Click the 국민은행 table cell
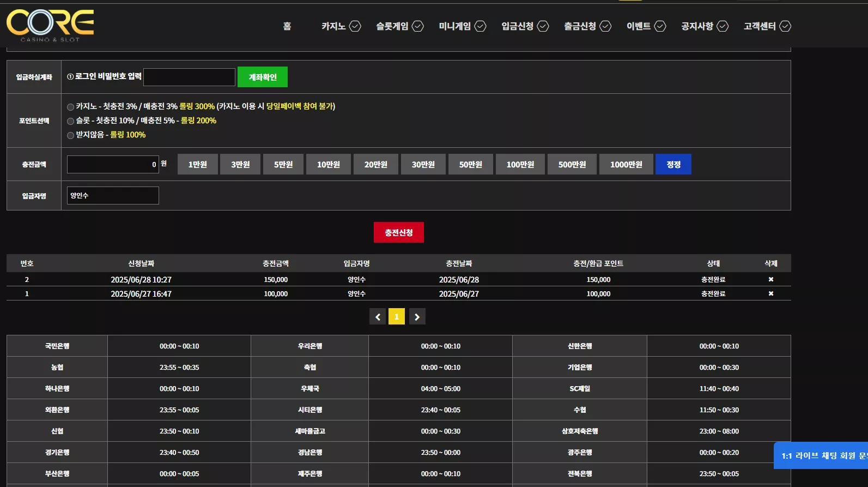 click(57, 346)
